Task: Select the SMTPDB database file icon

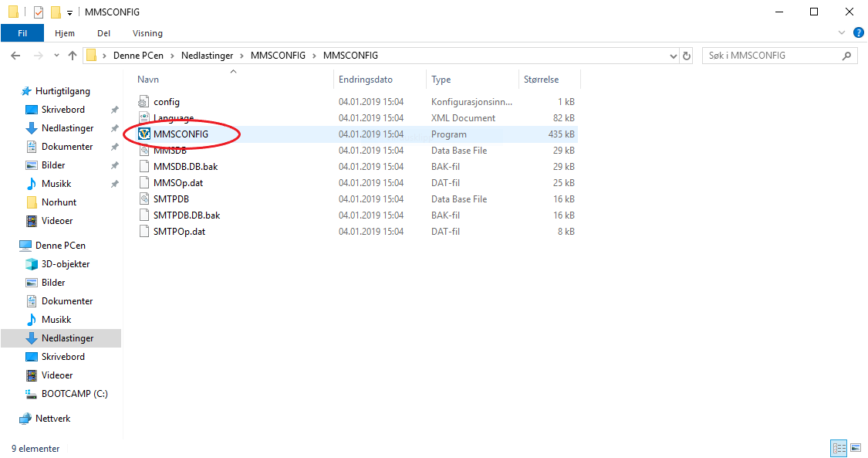Action: (x=144, y=198)
